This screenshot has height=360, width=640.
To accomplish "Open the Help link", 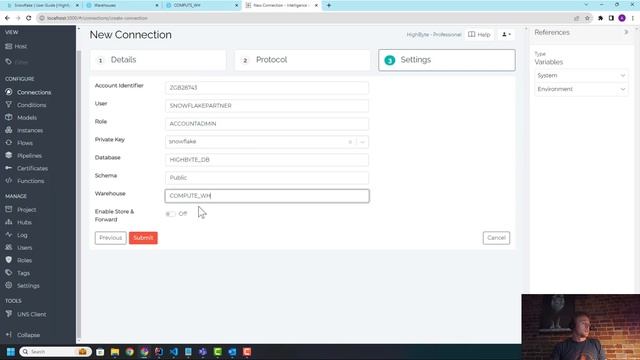I will [x=479, y=35].
